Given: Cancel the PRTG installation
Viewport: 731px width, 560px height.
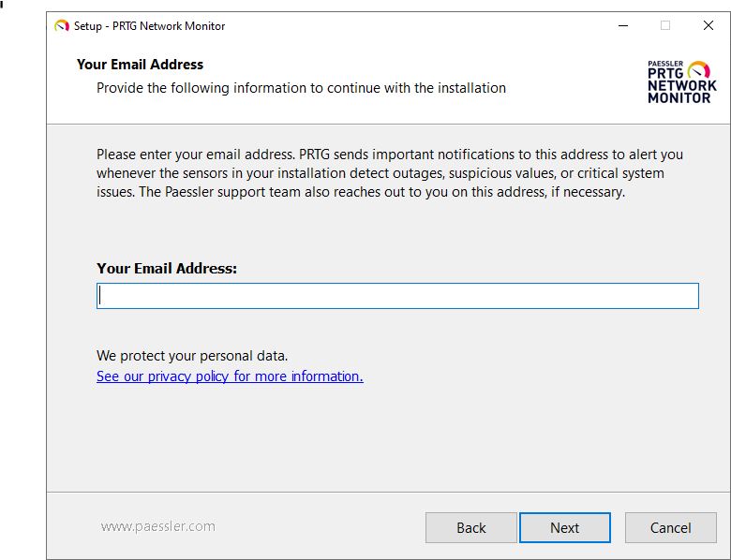Looking at the screenshot, I should (671, 528).
